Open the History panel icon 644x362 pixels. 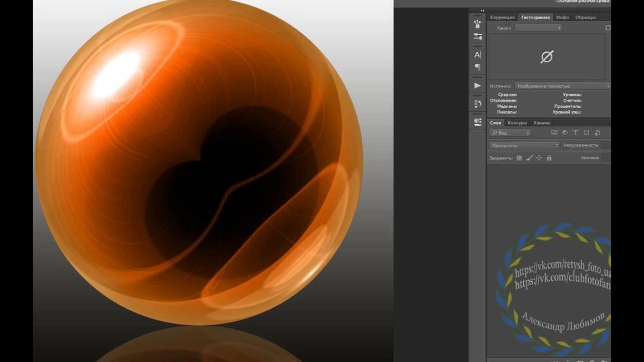click(x=477, y=104)
